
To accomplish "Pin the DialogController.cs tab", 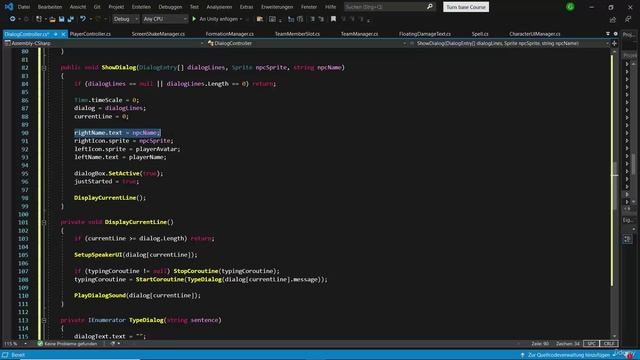I will point(56,34).
